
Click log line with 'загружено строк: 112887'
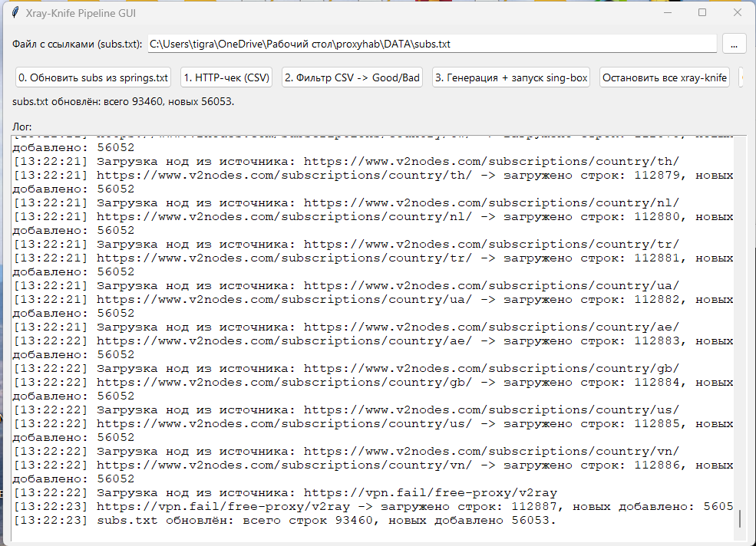373,507
